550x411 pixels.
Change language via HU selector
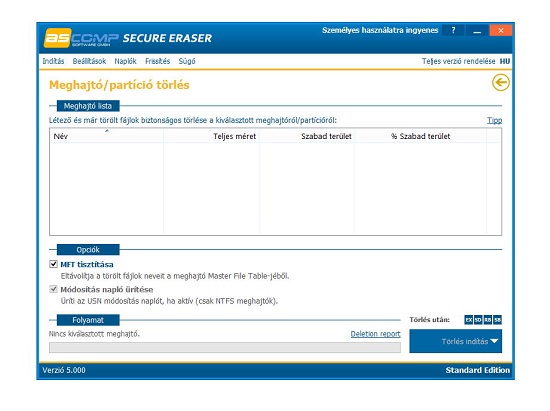tap(505, 61)
